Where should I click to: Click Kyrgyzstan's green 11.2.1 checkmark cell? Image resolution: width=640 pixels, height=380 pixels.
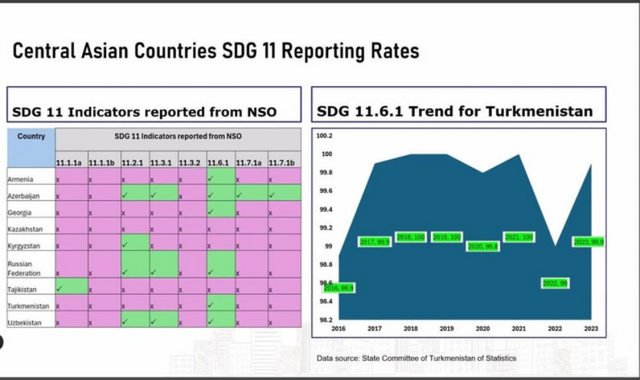(x=135, y=242)
